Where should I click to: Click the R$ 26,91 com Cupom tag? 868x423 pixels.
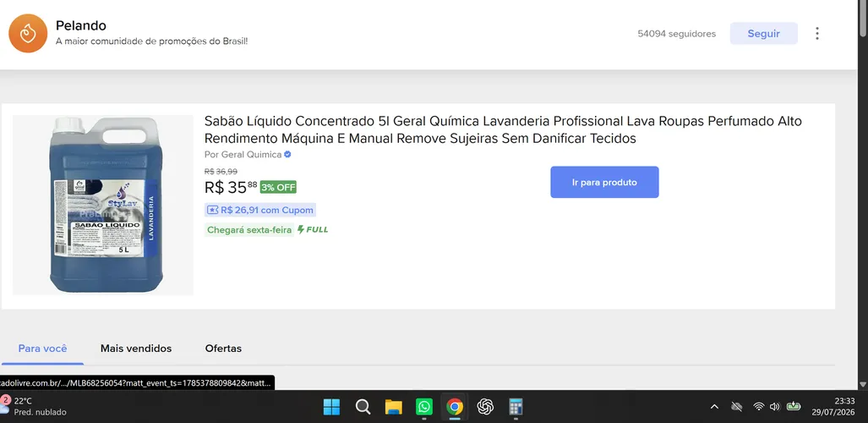point(260,210)
